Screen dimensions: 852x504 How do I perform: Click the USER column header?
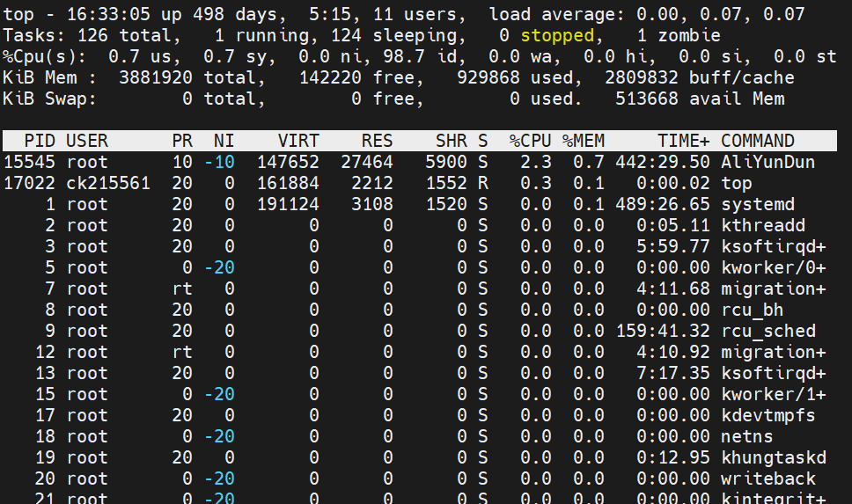87,141
